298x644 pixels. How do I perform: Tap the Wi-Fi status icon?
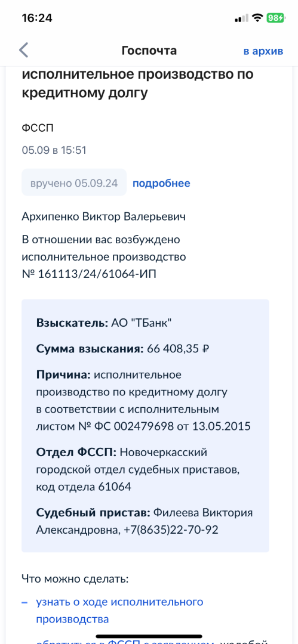pyautogui.click(x=257, y=18)
